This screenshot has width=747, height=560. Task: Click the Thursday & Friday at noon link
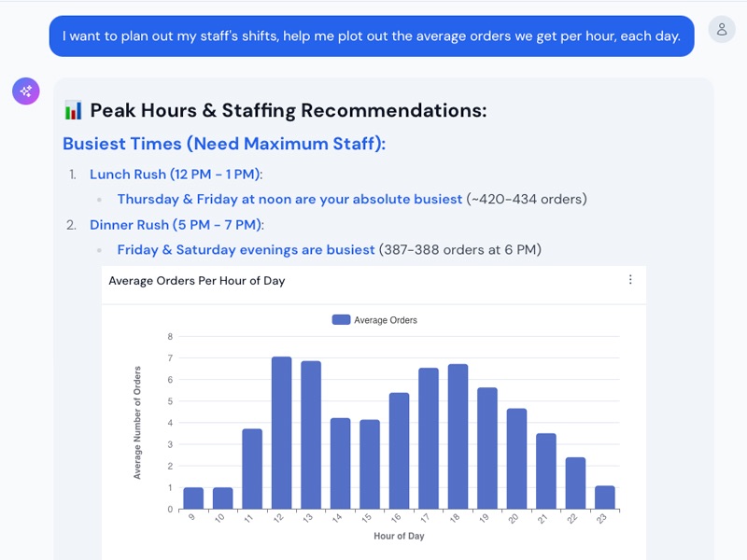[x=289, y=199]
